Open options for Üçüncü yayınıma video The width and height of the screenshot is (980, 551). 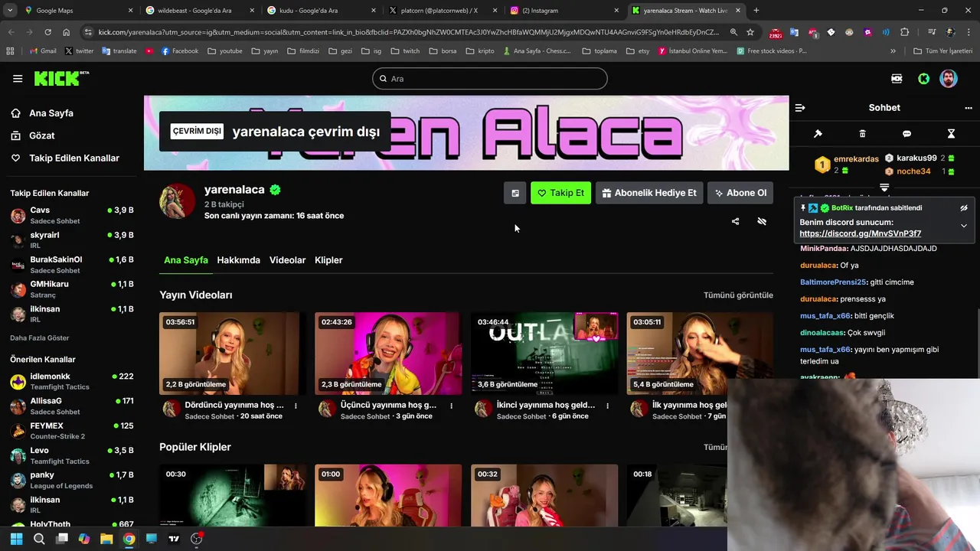pyautogui.click(x=451, y=406)
